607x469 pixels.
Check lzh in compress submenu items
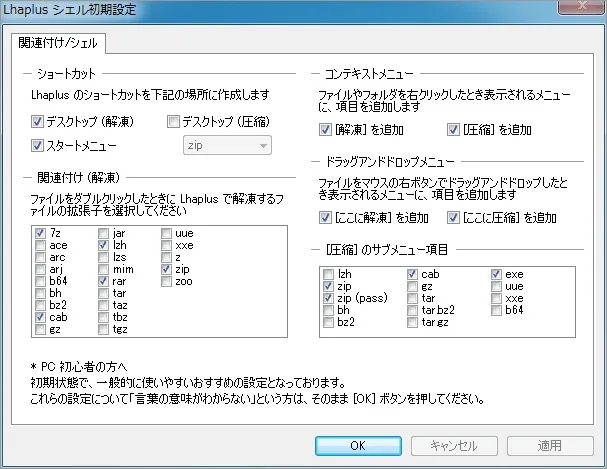point(328,274)
